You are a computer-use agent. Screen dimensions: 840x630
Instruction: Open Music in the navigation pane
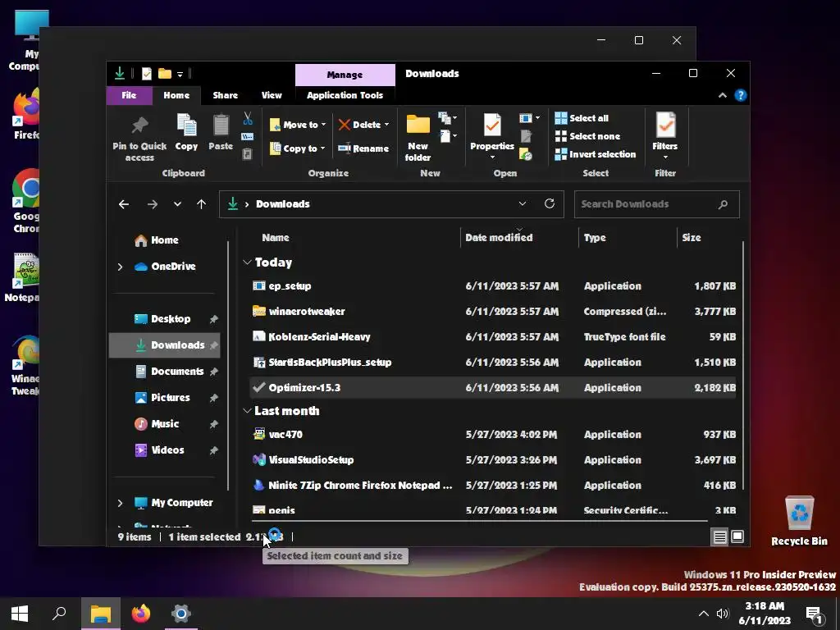pyautogui.click(x=157, y=424)
